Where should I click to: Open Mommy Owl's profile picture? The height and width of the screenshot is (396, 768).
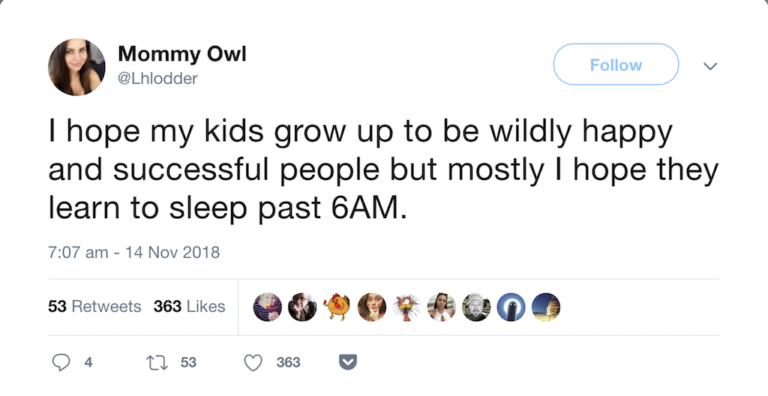tap(76, 67)
